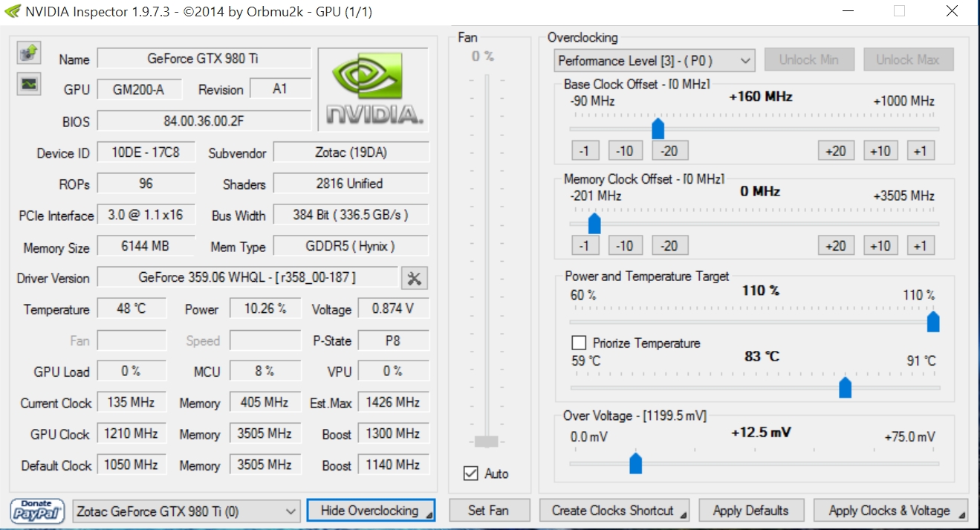Viewport: 980px width, 530px height.
Task: Click the P-State value P8
Action: tap(393, 340)
